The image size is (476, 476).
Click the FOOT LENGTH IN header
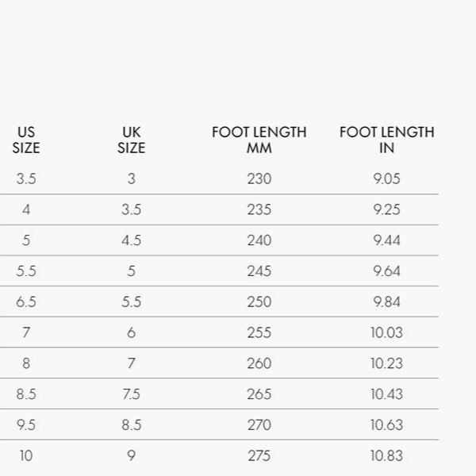click(x=386, y=140)
